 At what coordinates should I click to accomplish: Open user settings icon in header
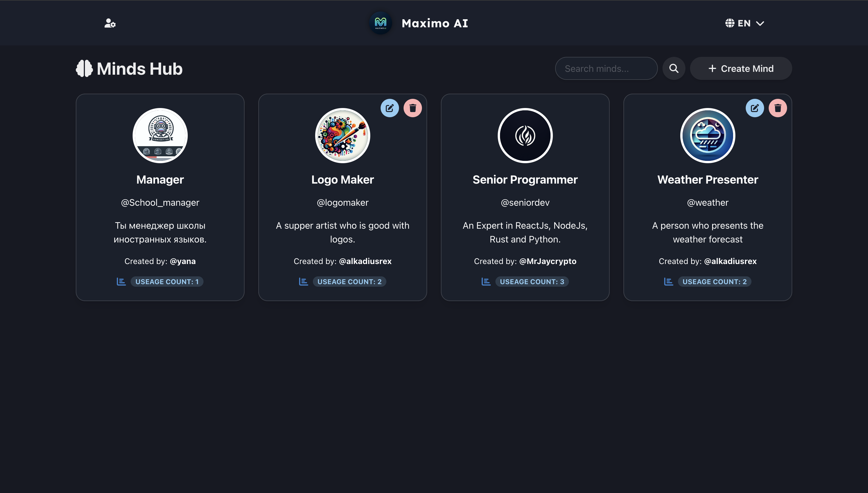point(110,23)
